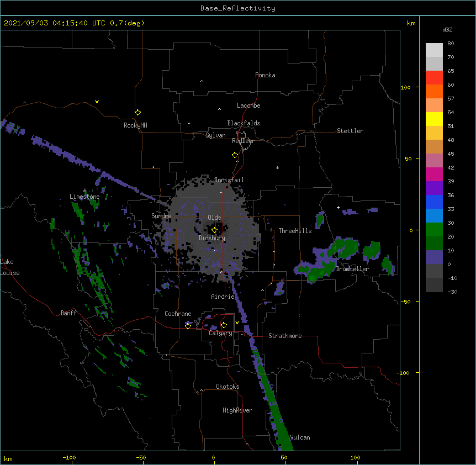Select the Blackfalds city label
This screenshot has width=476, height=465.
pos(244,123)
